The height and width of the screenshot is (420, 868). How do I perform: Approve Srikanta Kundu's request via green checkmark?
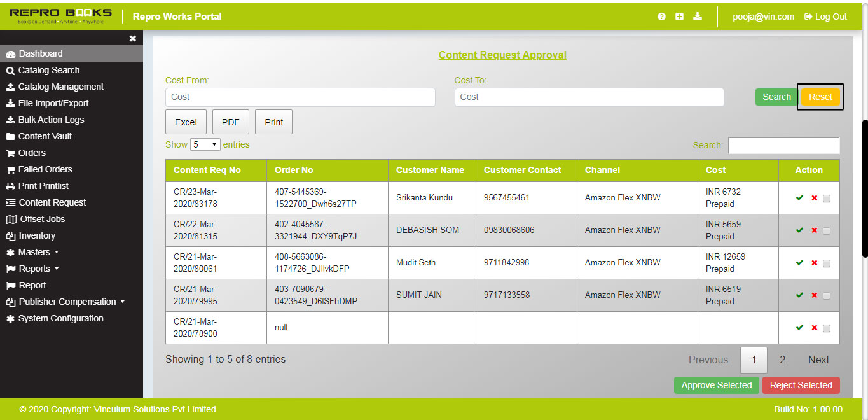799,198
